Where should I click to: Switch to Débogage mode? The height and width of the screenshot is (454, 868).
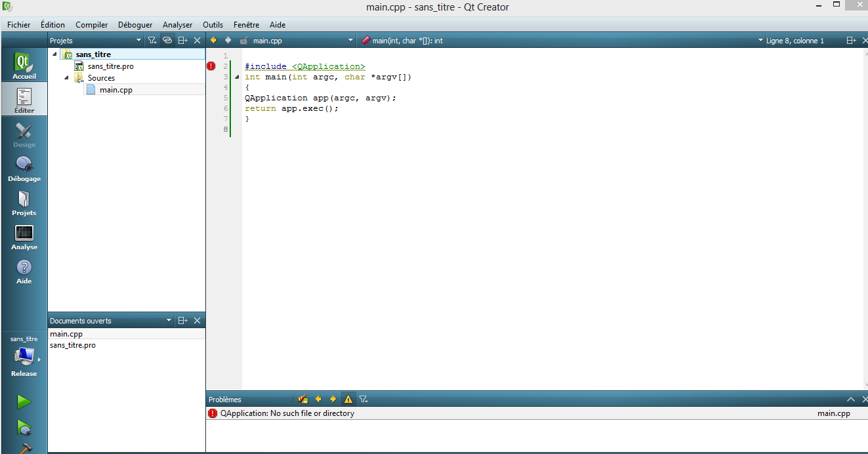pyautogui.click(x=24, y=168)
